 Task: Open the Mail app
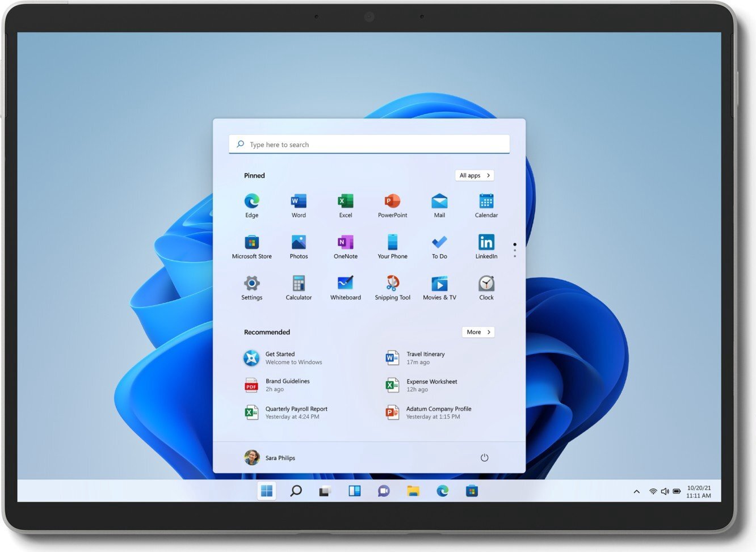pyautogui.click(x=439, y=205)
